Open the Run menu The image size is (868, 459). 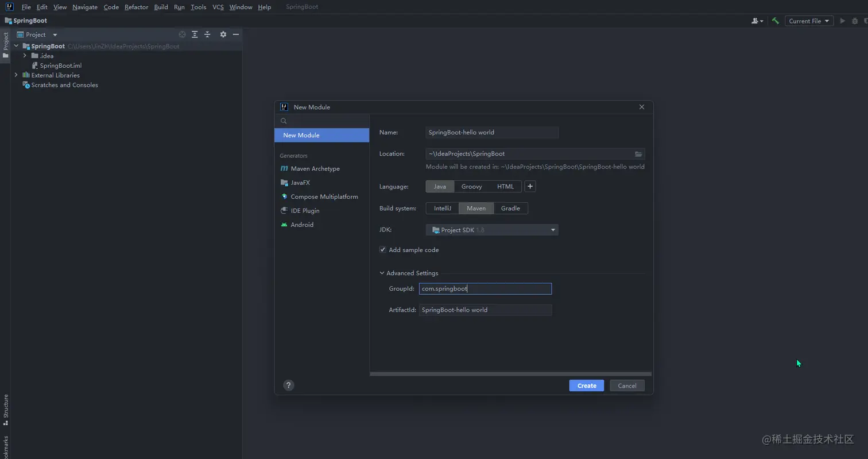point(179,7)
